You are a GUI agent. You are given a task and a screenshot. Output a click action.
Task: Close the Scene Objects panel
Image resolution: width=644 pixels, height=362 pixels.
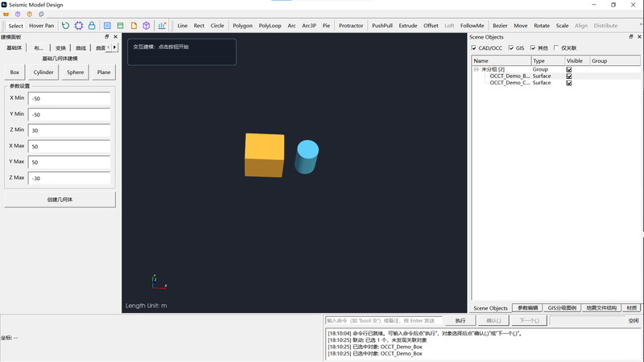point(639,36)
